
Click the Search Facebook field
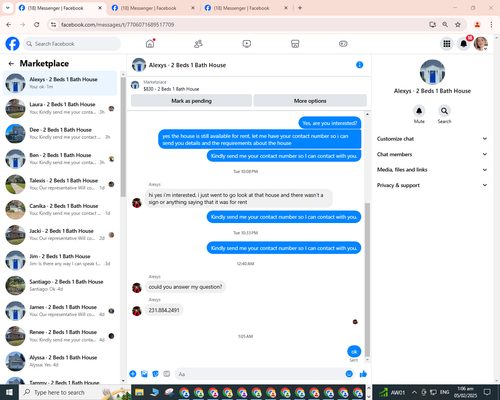72,44
